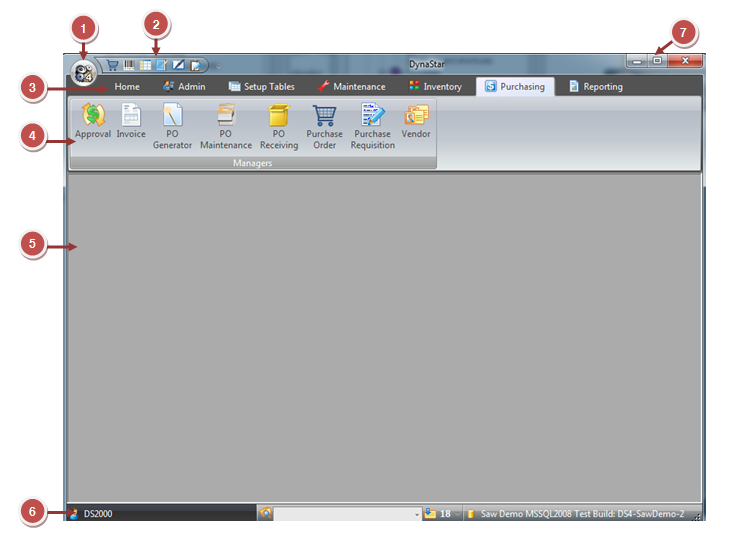This screenshot has height=542, width=732.
Task: Select the Reporting tab
Action: [x=595, y=87]
